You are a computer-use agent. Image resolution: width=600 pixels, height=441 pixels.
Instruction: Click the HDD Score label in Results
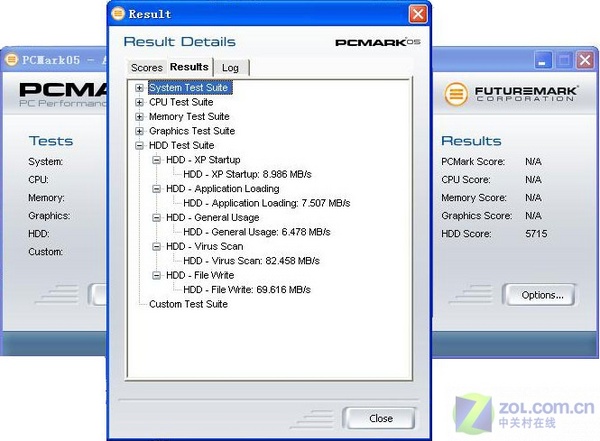coord(466,234)
